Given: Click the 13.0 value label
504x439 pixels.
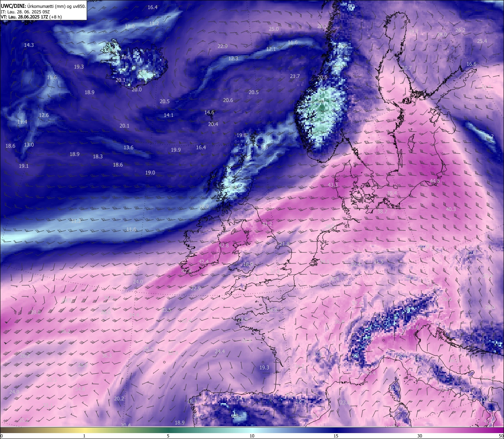Looking at the screenshot, I should tap(29, 145).
